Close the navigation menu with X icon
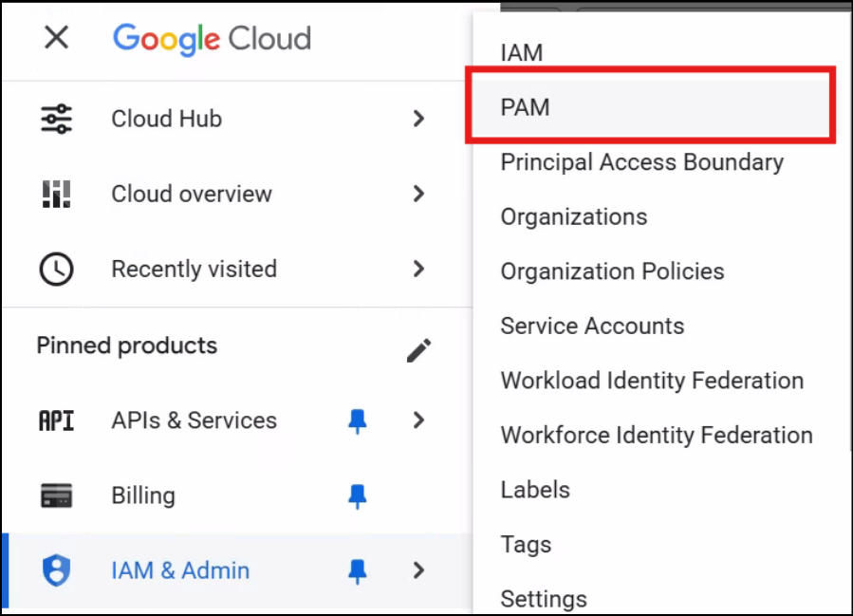The width and height of the screenshot is (853, 616). 57,39
